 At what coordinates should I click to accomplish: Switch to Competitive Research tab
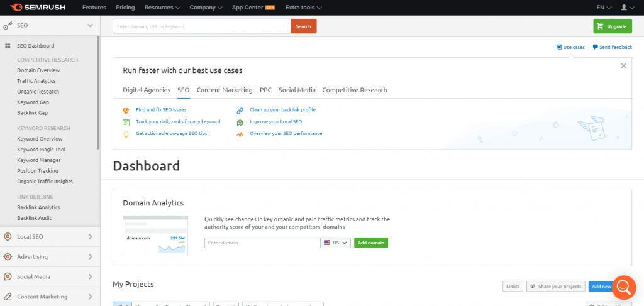click(x=355, y=90)
